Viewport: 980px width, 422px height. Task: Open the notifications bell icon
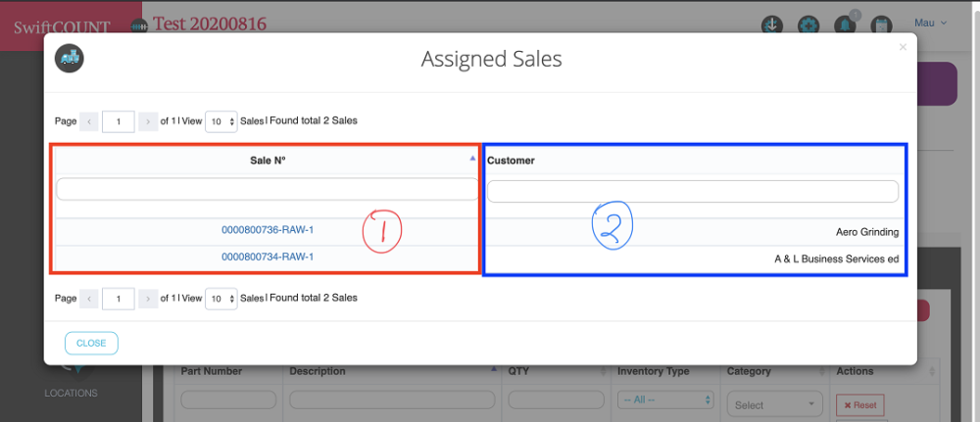click(844, 24)
